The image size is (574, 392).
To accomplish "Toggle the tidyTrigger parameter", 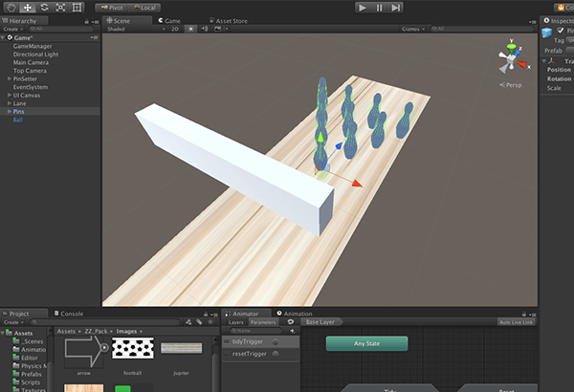I will tap(276, 342).
